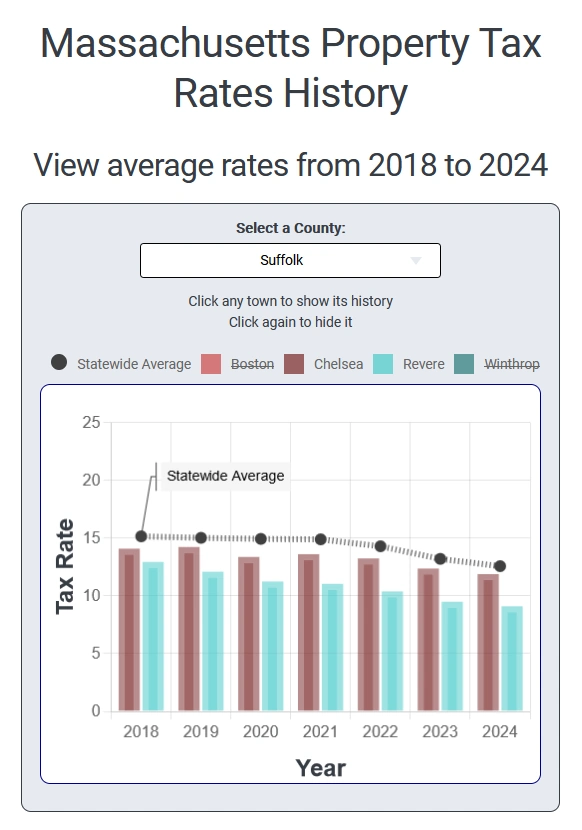Click the 2024 statewide average data point

click(501, 563)
